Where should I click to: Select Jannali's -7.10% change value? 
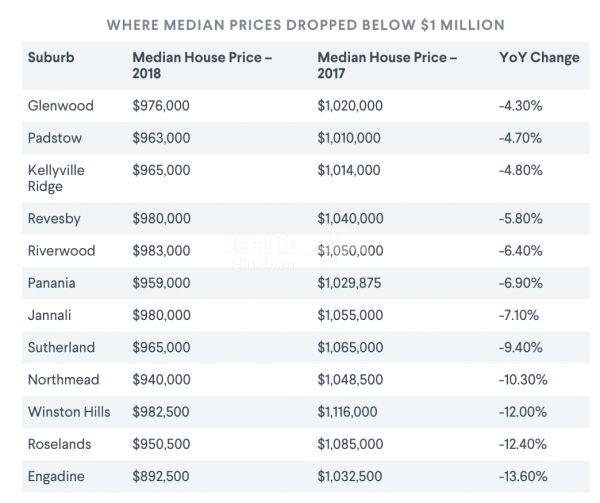[518, 315]
